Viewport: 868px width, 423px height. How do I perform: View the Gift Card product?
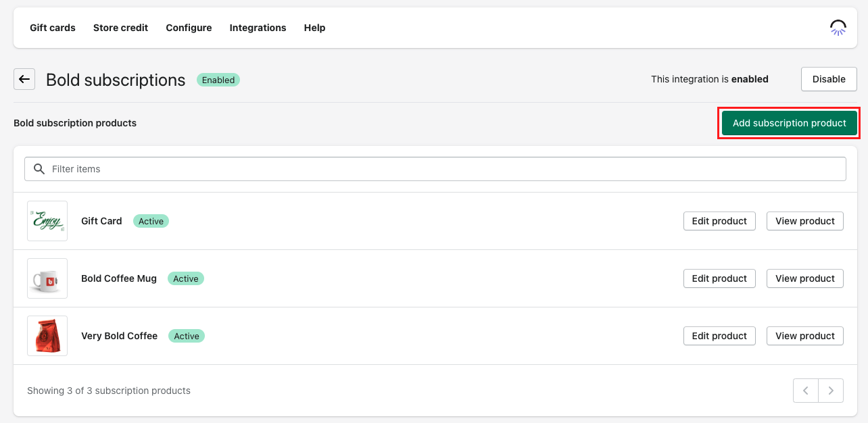click(805, 221)
